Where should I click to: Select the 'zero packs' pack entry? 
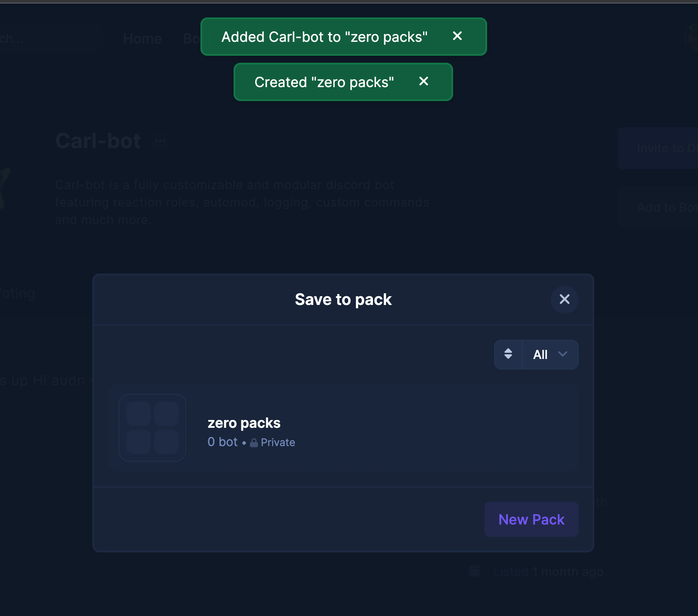coord(343,428)
